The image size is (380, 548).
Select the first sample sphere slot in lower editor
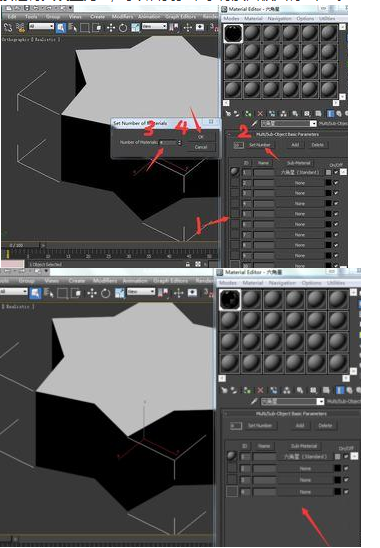[230, 300]
